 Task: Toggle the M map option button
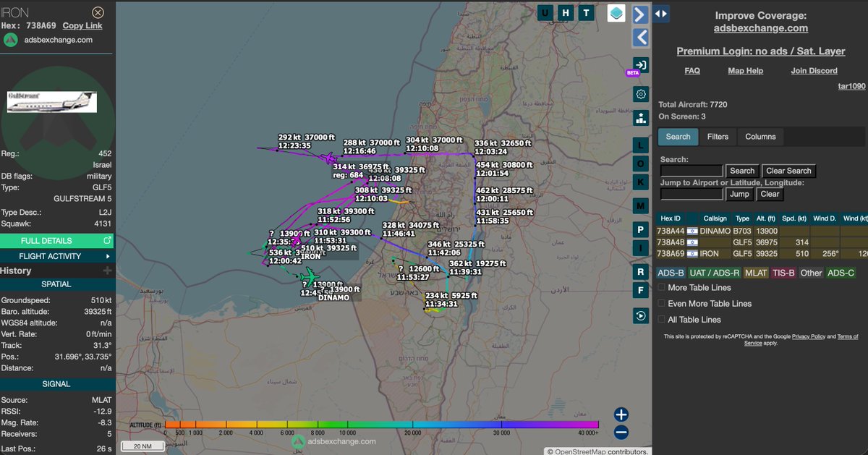pos(640,207)
